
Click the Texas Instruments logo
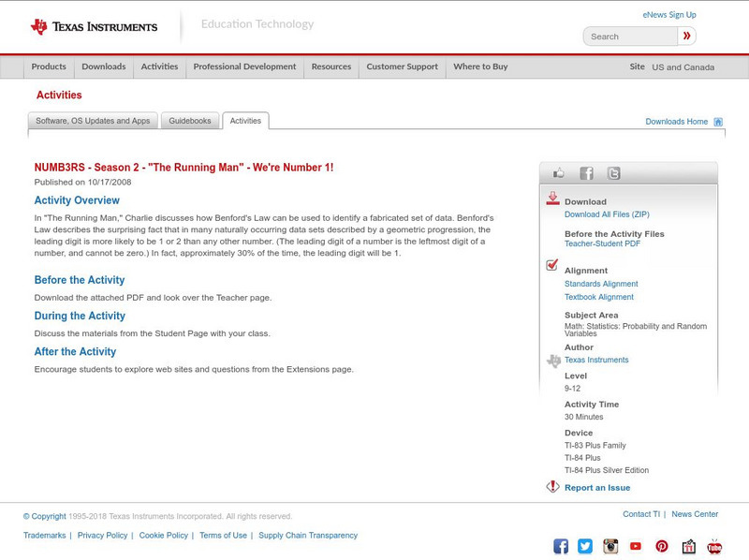[x=95, y=27]
